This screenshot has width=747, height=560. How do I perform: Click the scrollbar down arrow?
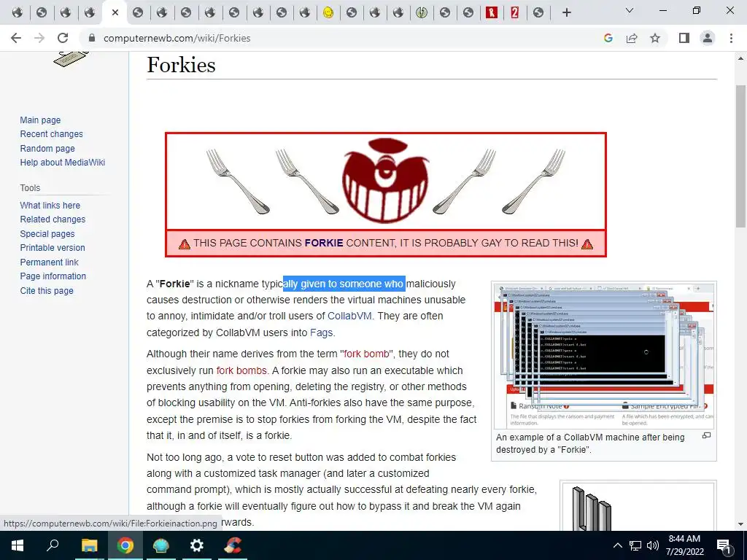[741, 524]
